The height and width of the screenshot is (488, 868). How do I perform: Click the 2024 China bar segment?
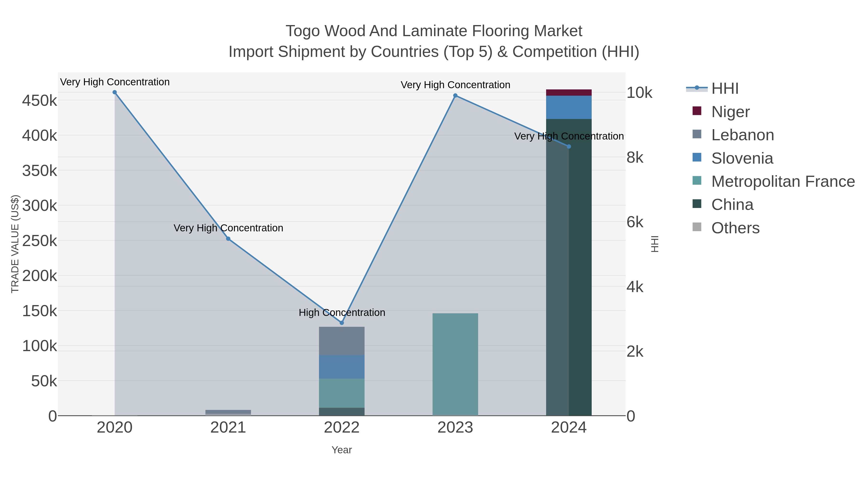pos(569,267)
